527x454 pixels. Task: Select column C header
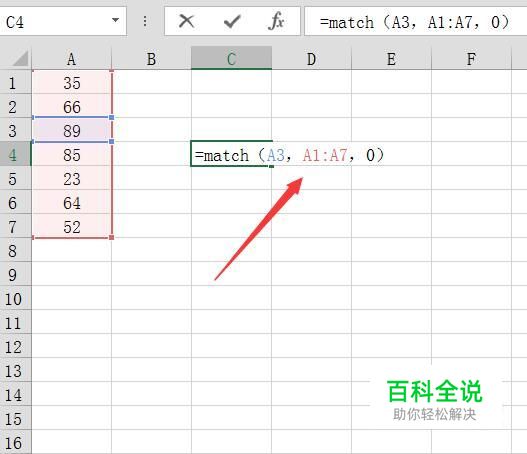231,58
